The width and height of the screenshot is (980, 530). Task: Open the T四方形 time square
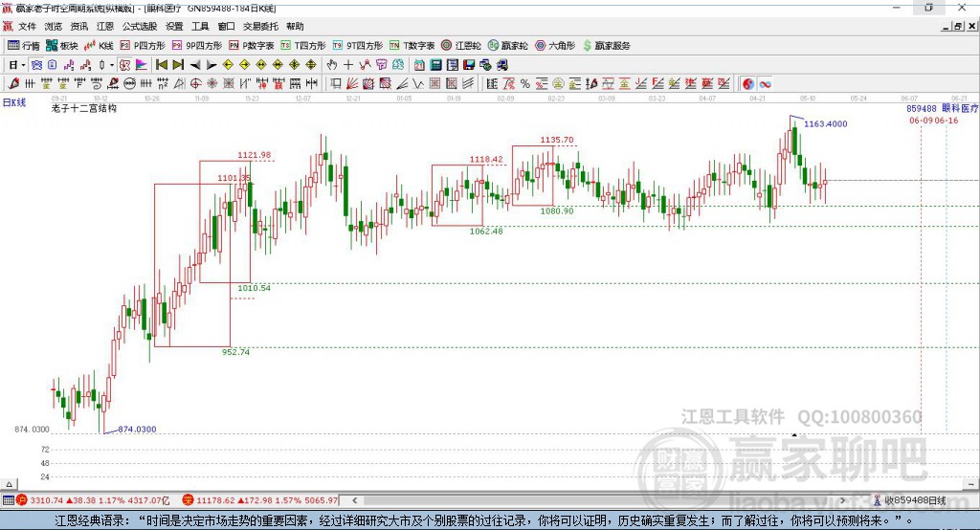coord(303,46)
